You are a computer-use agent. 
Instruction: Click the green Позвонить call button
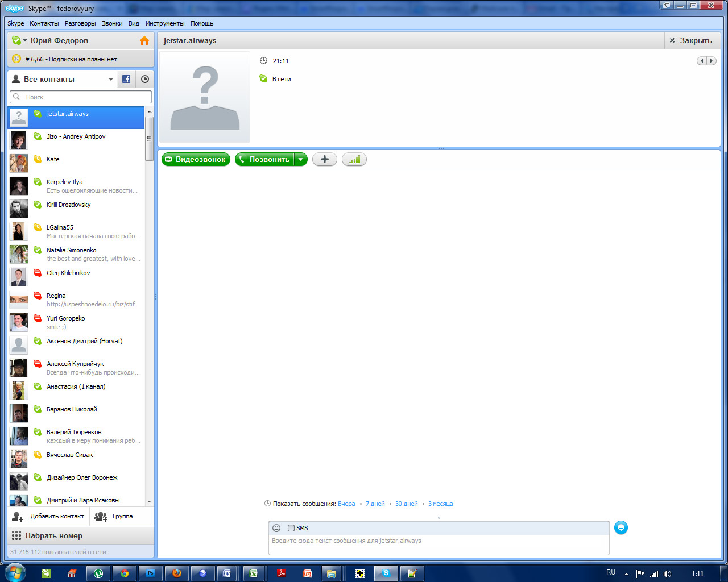[x=264, y=160]
